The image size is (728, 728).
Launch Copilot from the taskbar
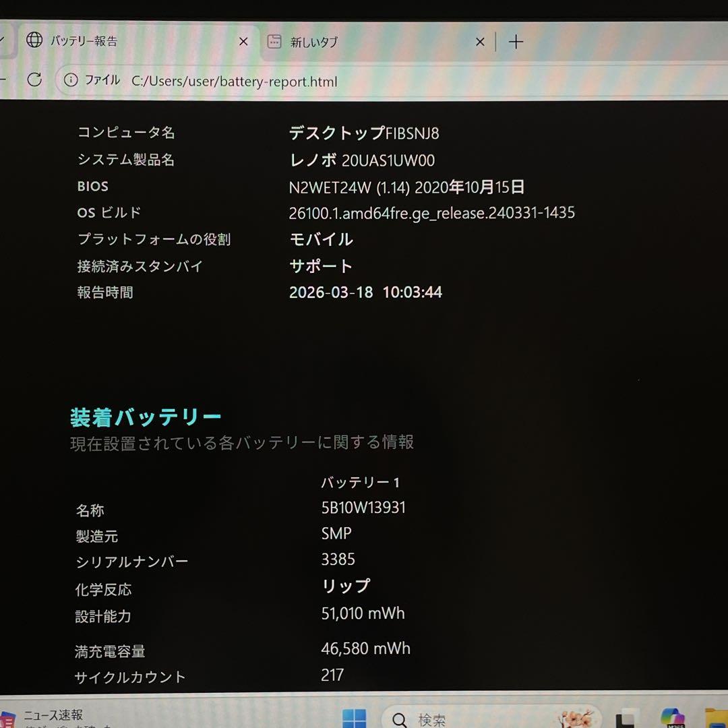tap(673, 719)
